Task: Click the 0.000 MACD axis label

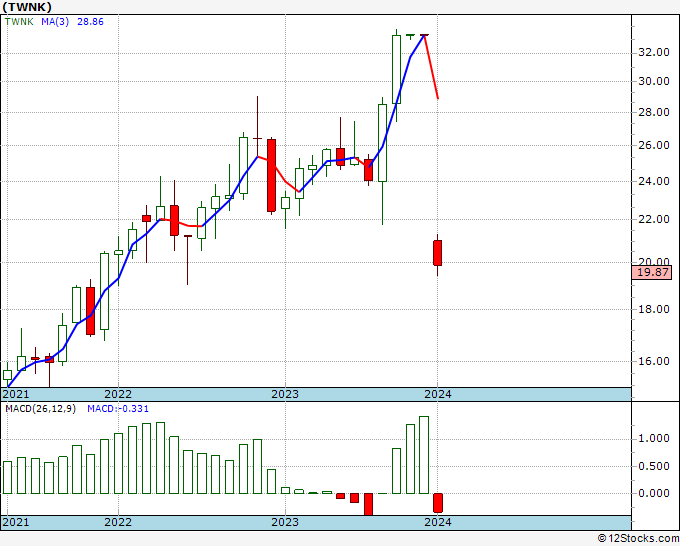Action: coord(654,493)
